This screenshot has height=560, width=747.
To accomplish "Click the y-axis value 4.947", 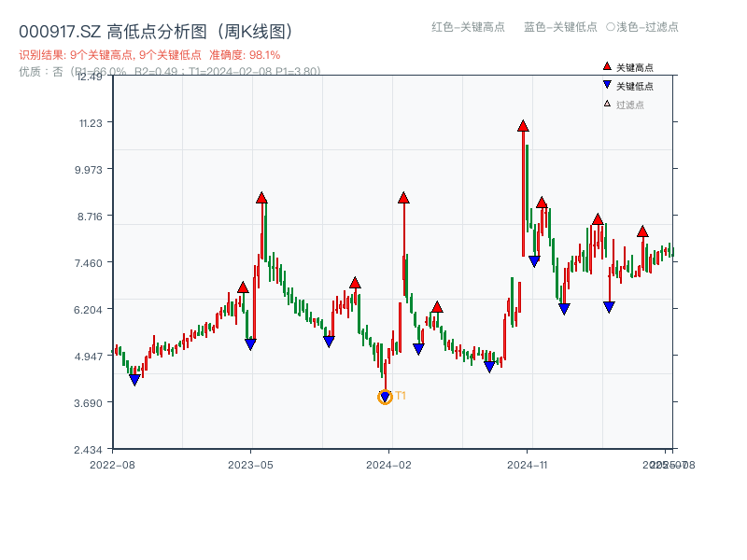I will 88,357.
